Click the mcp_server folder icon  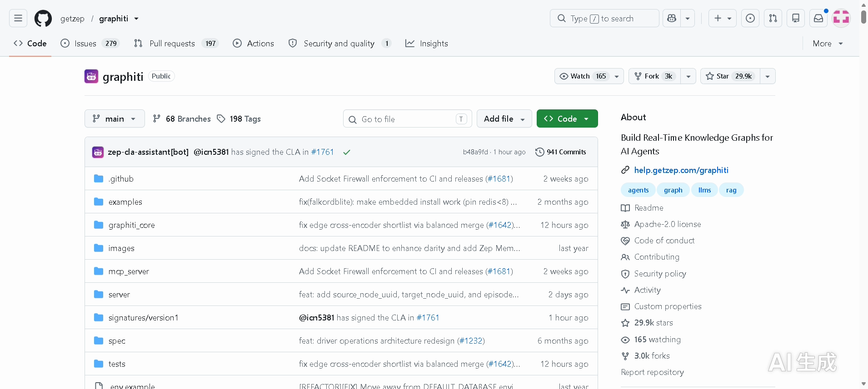[99, 271]
